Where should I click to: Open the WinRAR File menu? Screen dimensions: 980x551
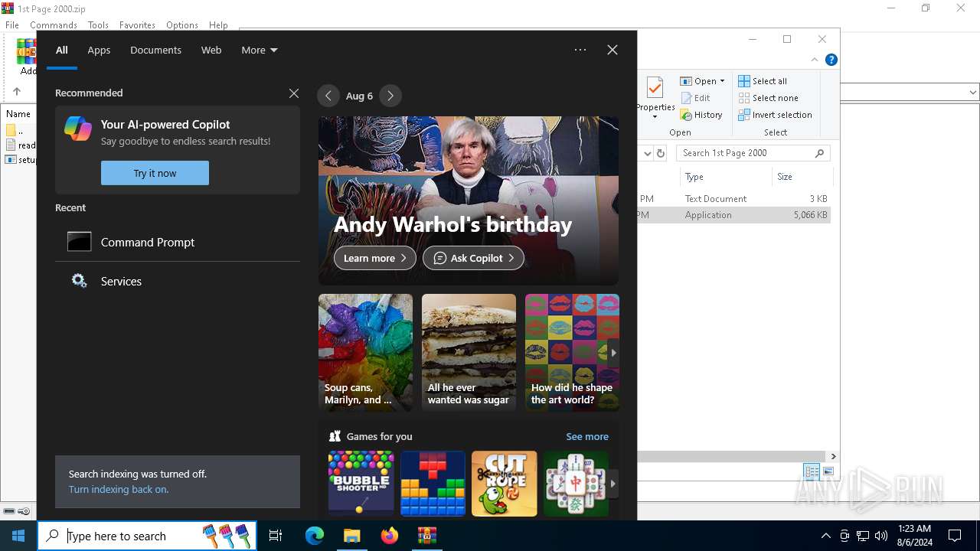(x=12, y=25)
